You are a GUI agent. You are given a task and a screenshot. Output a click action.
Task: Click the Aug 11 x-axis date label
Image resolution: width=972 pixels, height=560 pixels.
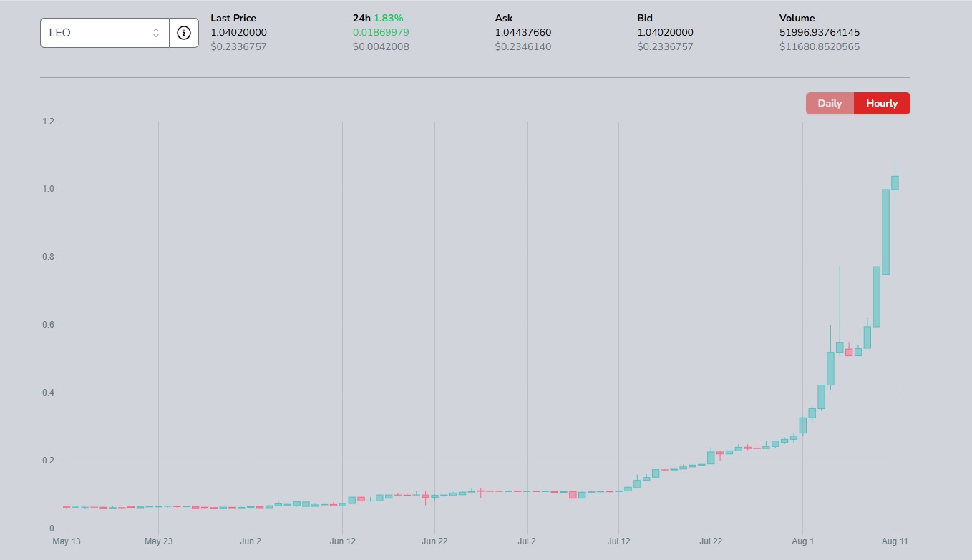(895, 541)
